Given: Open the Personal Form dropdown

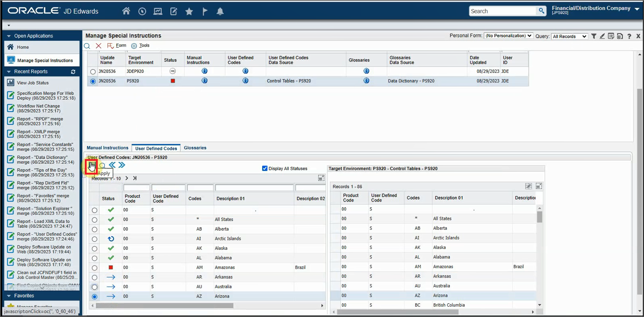Looking at the screenshot, I should [508, 36].
